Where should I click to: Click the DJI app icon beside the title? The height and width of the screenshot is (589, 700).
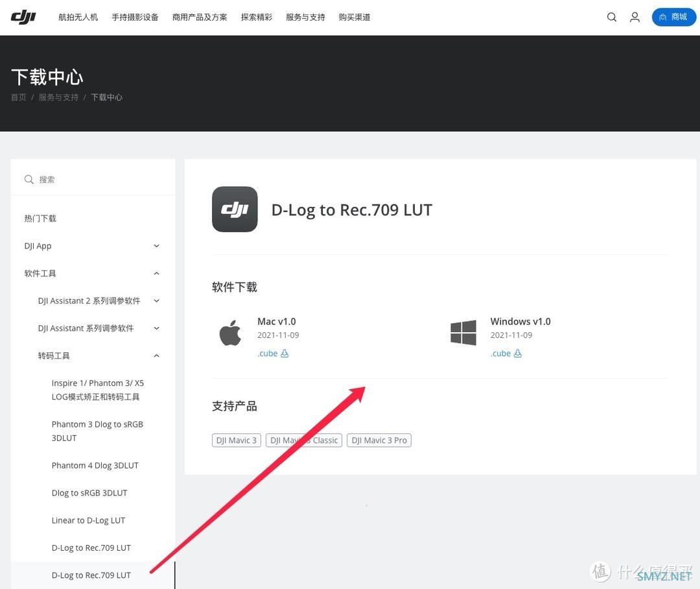[x=235, y=209]
